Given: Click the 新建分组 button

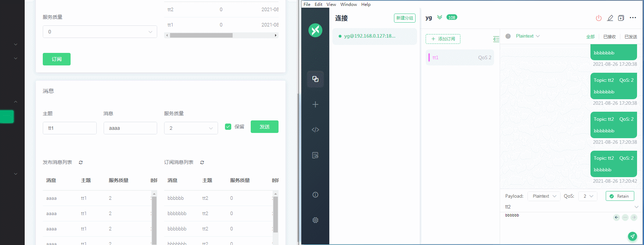Looking at the screenshot, I should (405, 18).
